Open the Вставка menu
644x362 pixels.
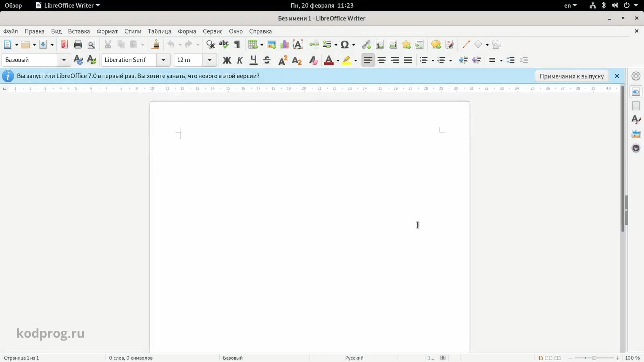(79, 31)
